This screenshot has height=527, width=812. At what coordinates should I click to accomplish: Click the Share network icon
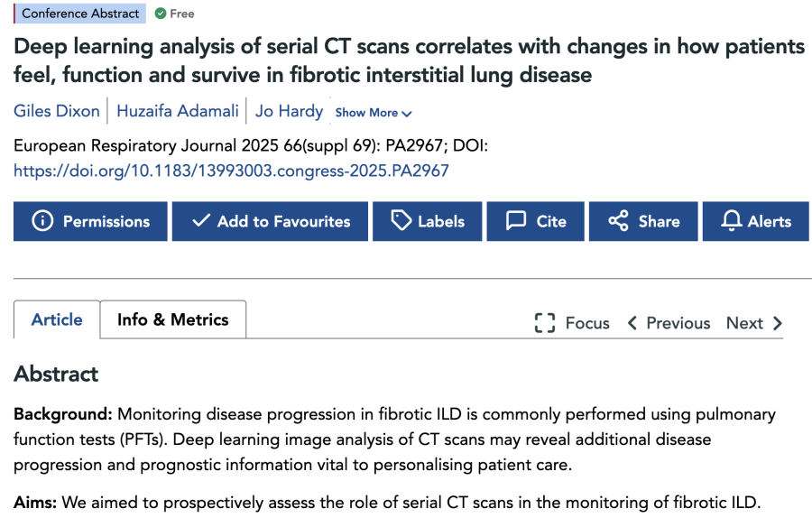pos(617,221)
